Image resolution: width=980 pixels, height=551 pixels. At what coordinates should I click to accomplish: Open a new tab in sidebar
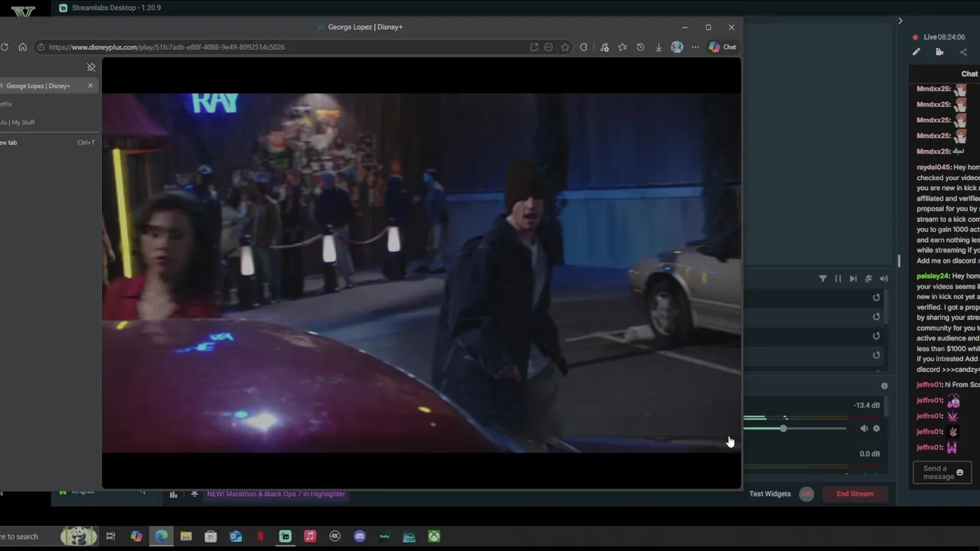(47, 142)
